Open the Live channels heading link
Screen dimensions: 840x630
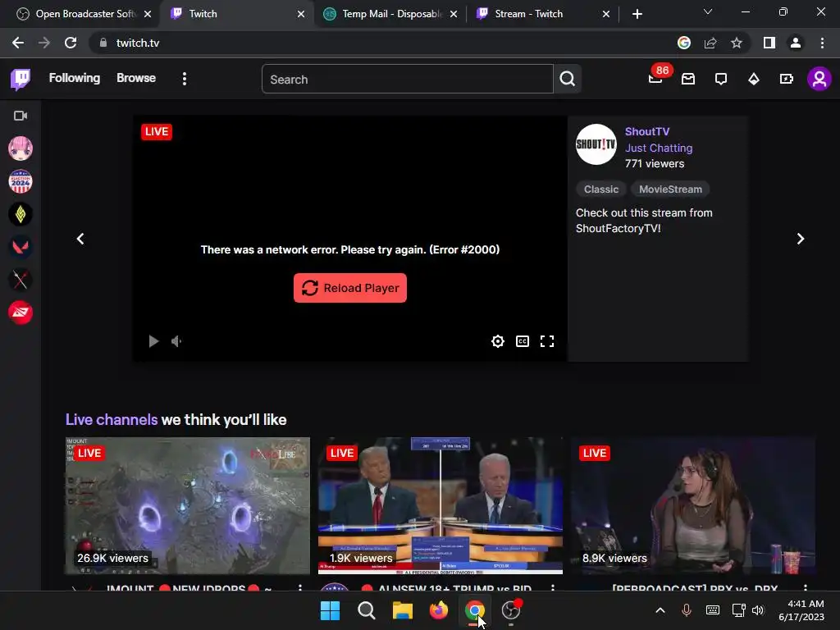point(112,419)
